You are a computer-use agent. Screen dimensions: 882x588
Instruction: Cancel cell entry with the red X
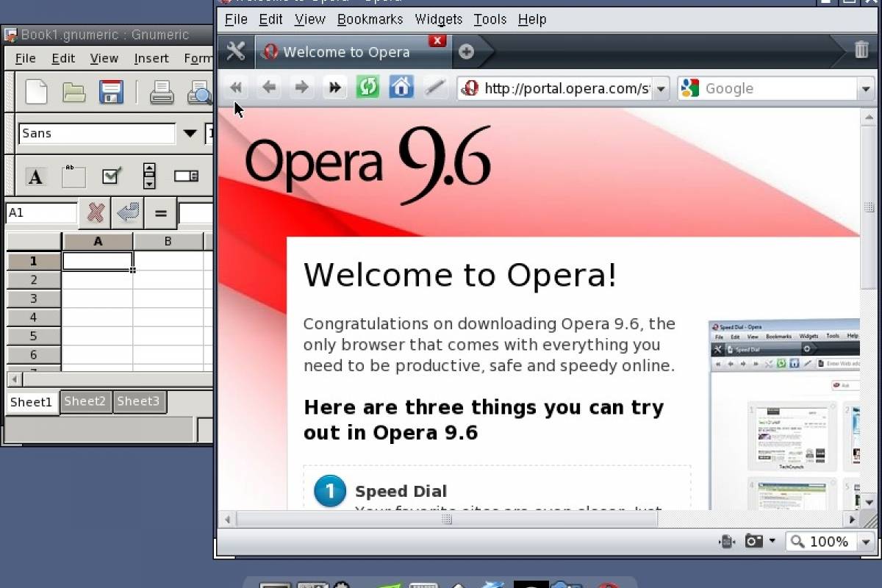94,212
